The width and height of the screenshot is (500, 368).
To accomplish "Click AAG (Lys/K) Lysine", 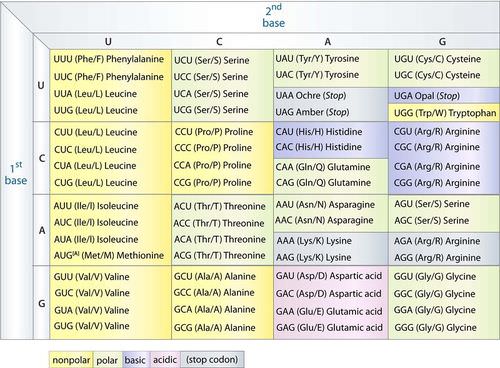I will click(314, 257).
